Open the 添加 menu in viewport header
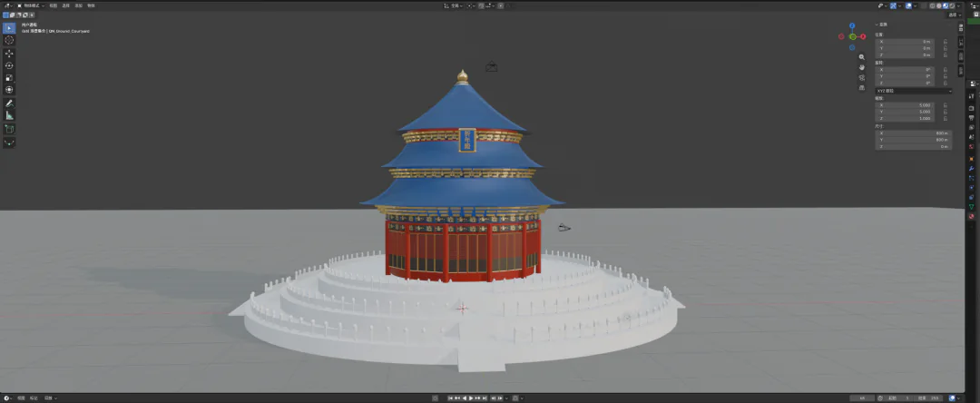This screenshot has height=403, width=980. pyautogui.click(x=78, y=5)
